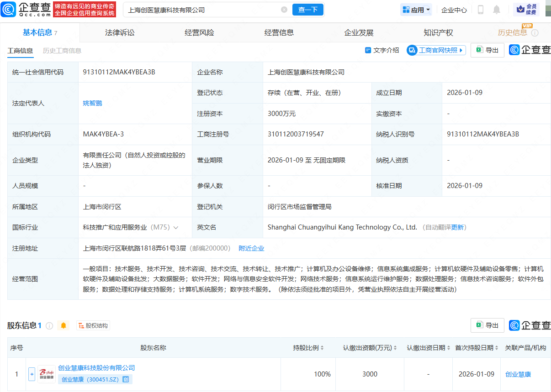Expand the 国标行业 M75 chevron
Screen dimensions: 551x392
click(x=176, y=227)
